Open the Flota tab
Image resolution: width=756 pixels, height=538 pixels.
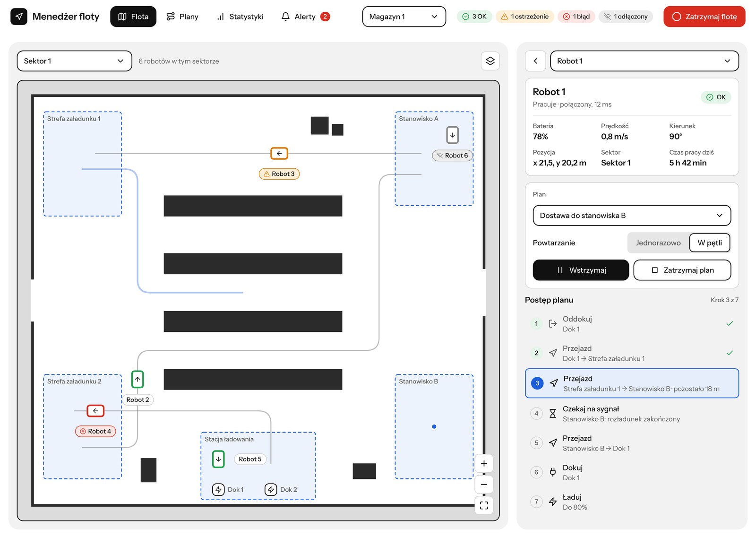tap(133, 17)
